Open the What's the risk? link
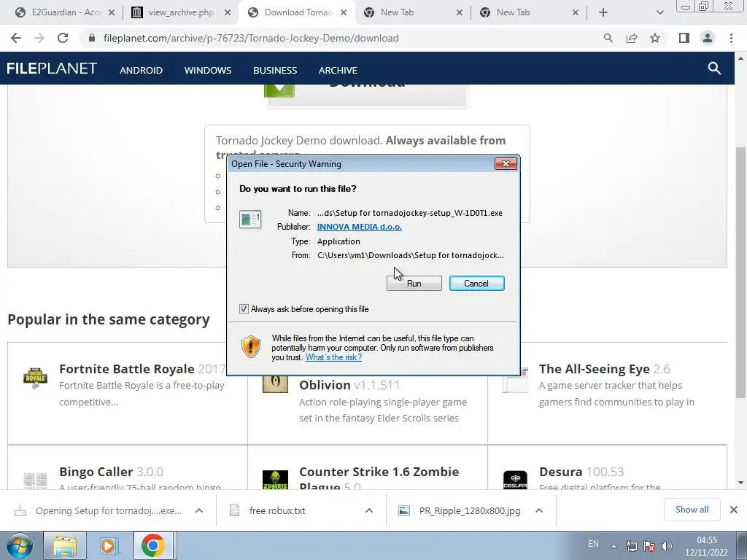Image resolution: width=747 pixels, height=560 pixels. 333,357
